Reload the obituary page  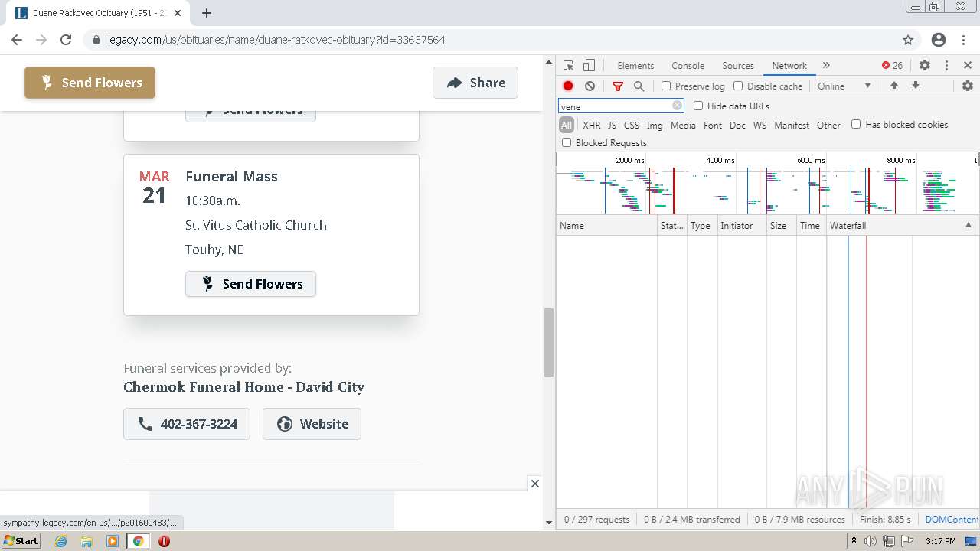[x=66, y=40]
